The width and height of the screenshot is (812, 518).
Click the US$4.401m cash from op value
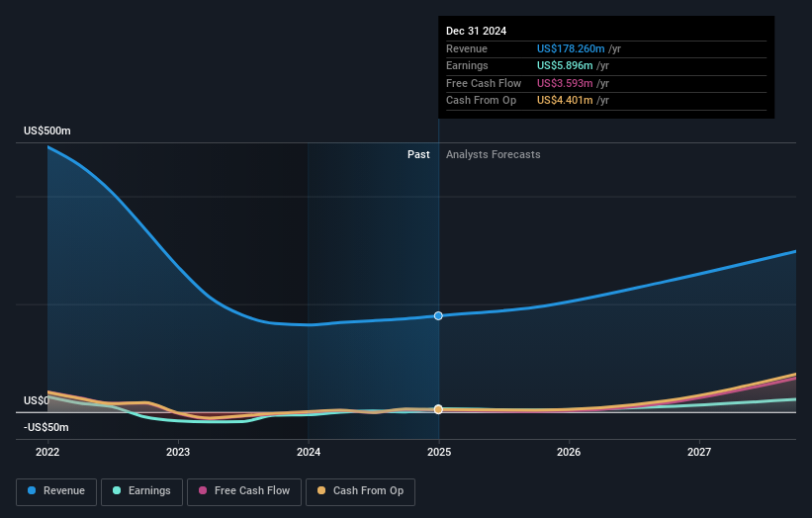pos(565,101)
